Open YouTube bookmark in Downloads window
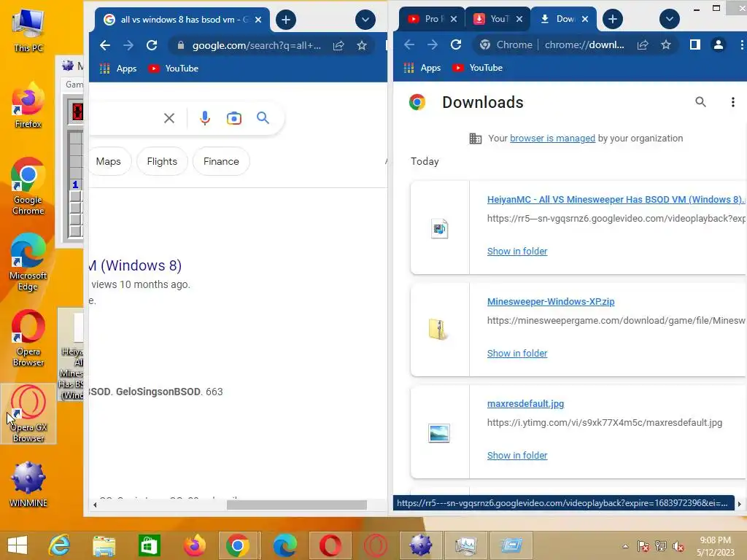 [x=478, y=68]
